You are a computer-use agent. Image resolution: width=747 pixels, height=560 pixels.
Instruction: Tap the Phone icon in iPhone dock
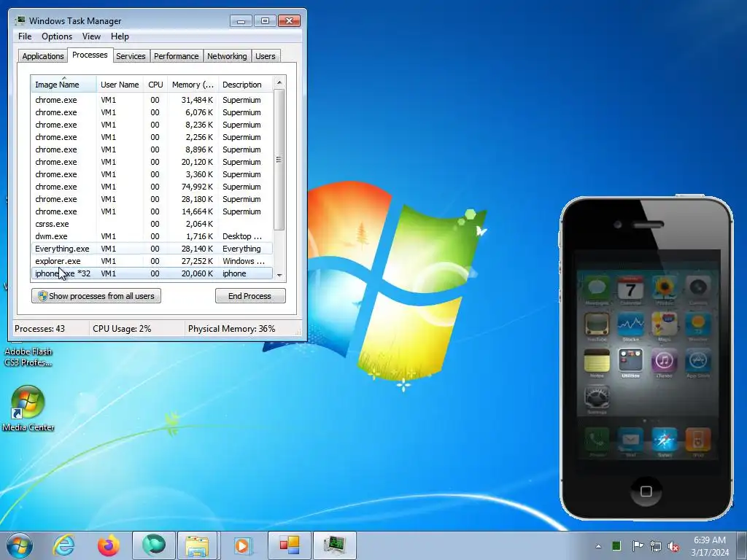click(x=597, y=440)
